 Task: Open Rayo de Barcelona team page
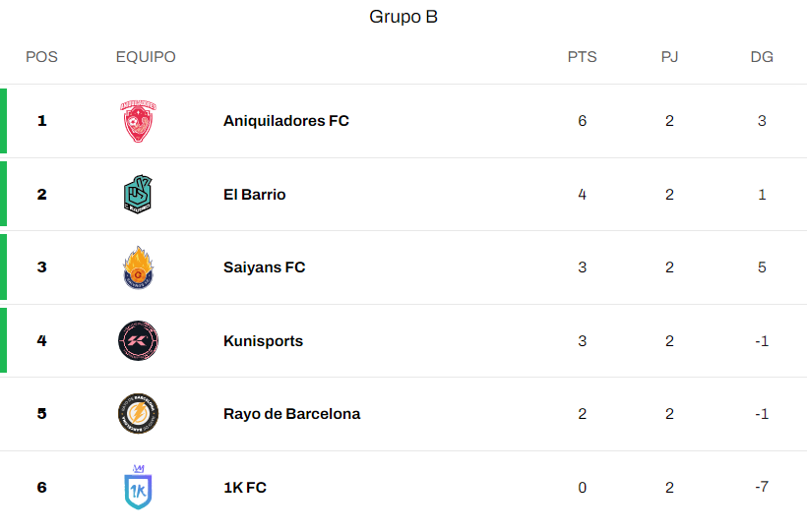292,414
